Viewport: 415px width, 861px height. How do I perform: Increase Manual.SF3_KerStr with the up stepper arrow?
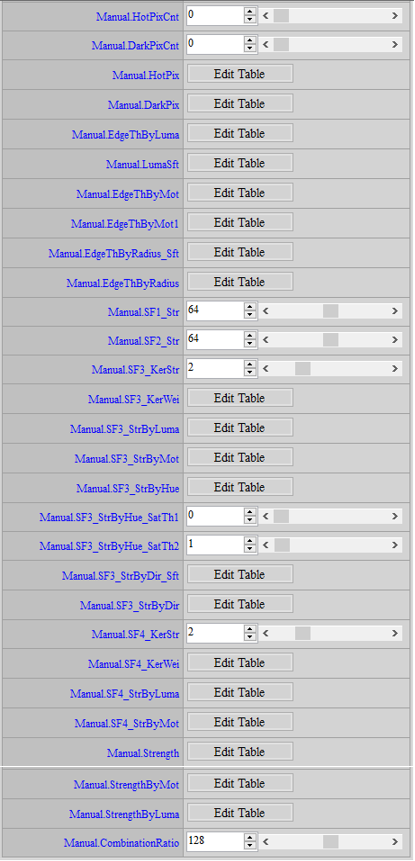(x=250, y=366)
